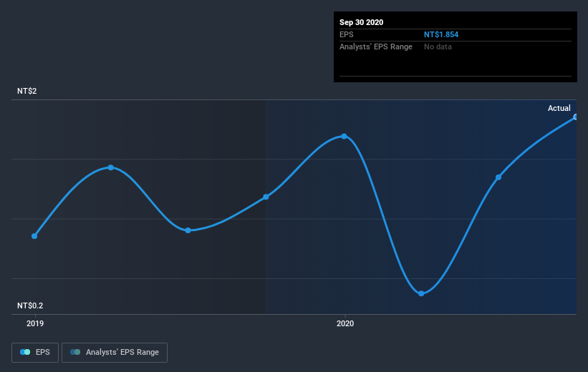Select the latest Sep 30 2020 data point

tap(576, 117)
